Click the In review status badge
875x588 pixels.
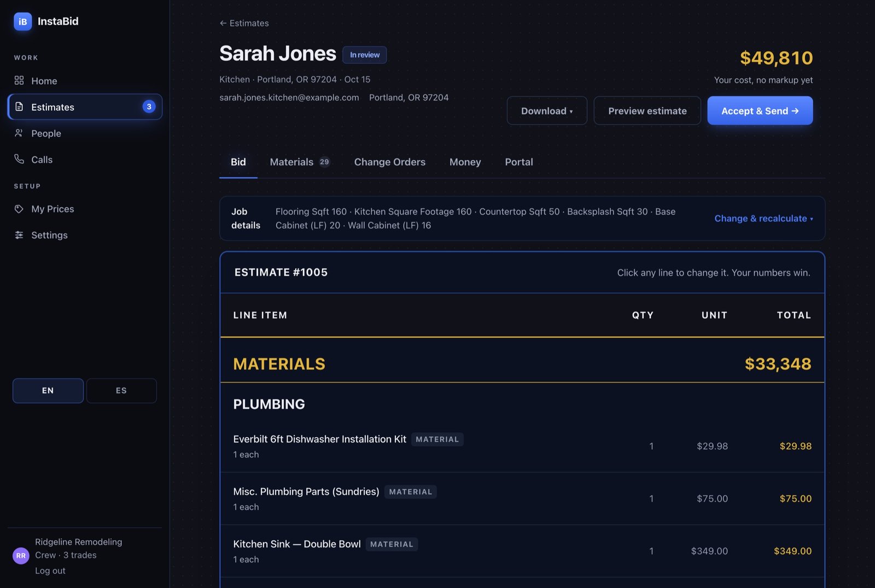(x=365, y=55)
